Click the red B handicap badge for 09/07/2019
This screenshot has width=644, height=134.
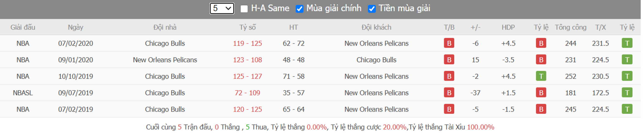tap(541, 93)
